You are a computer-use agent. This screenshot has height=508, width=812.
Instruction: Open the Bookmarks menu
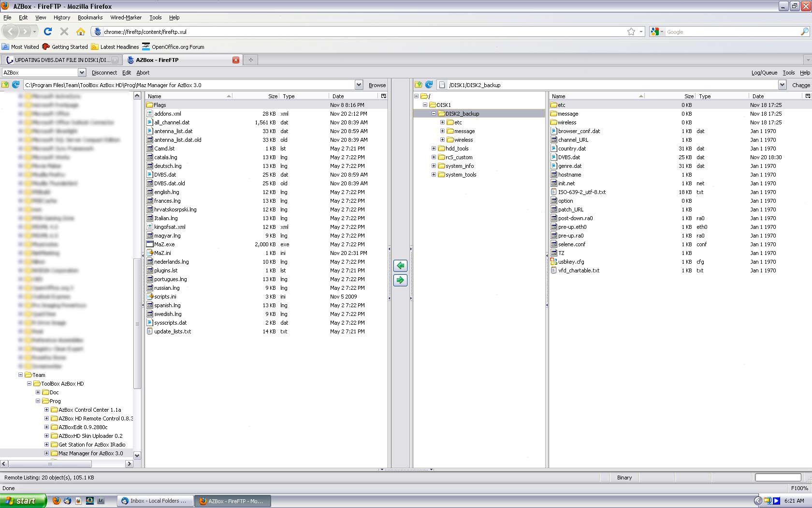[90, 17]
